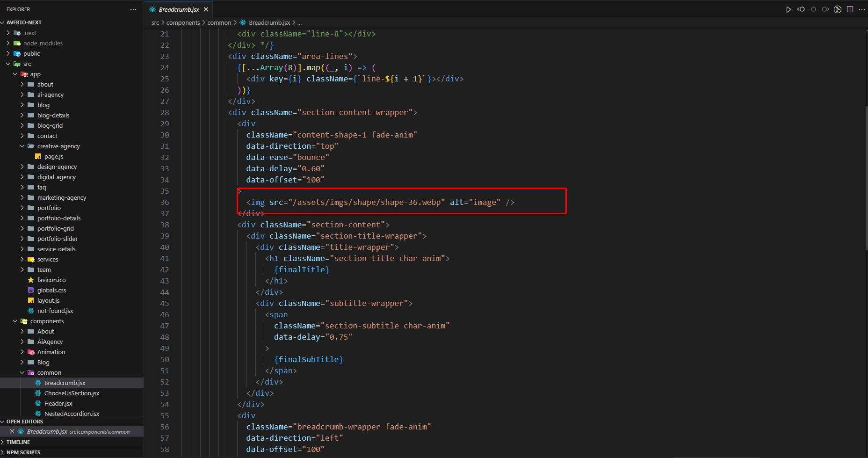The image size is (868, 458).
Task: Click 'common' in the breadcrumb path
Action: 219,22
